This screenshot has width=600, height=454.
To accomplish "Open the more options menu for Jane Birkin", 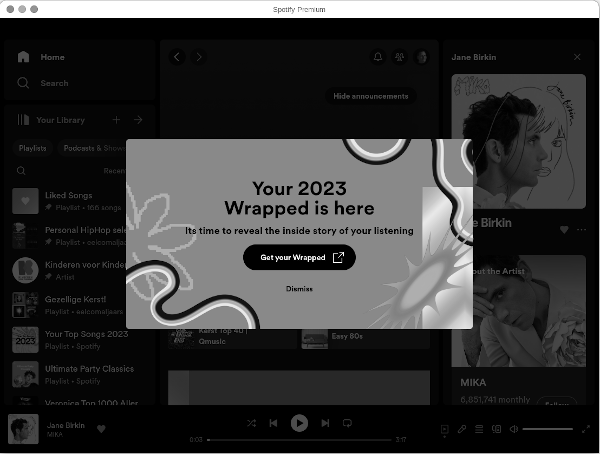I will (x=581, y=229).
